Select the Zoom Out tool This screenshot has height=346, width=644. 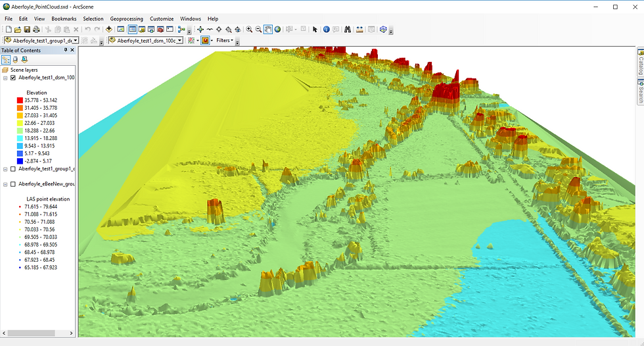point(258,29)
